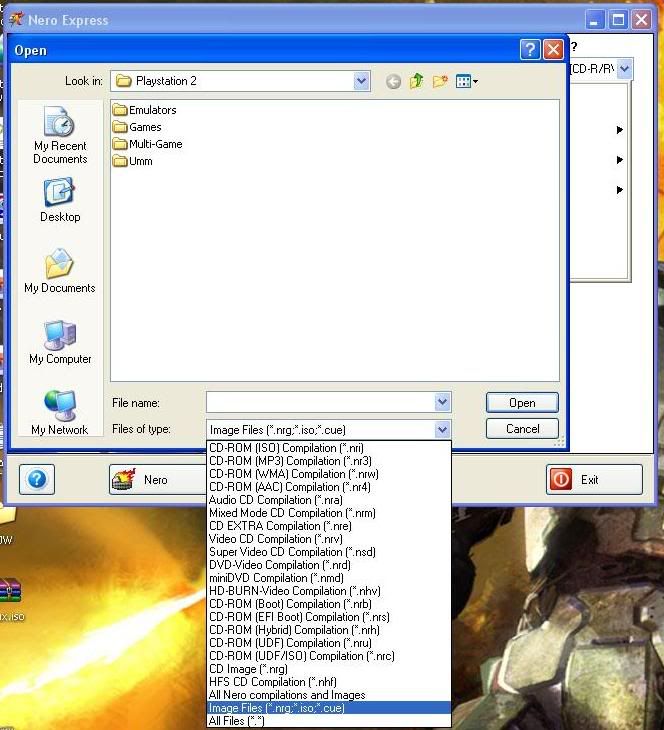Click the File name text field
The height and width of the screenshot is (730, 664).
(320, 402)
